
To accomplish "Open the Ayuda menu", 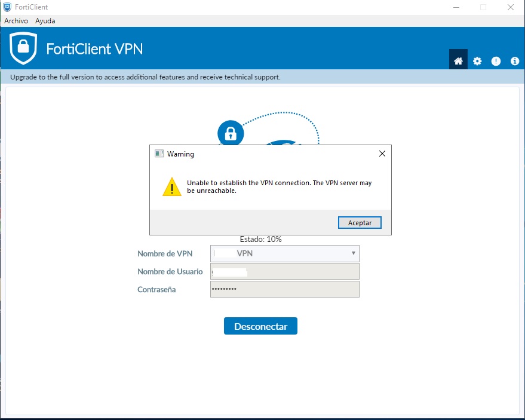I will tap(45, 20).
